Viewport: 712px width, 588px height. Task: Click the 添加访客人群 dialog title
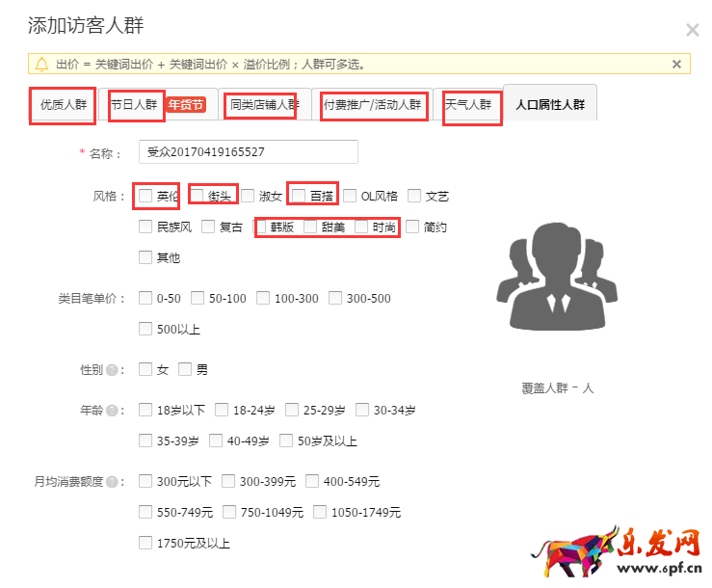click(x=86, y=25)
